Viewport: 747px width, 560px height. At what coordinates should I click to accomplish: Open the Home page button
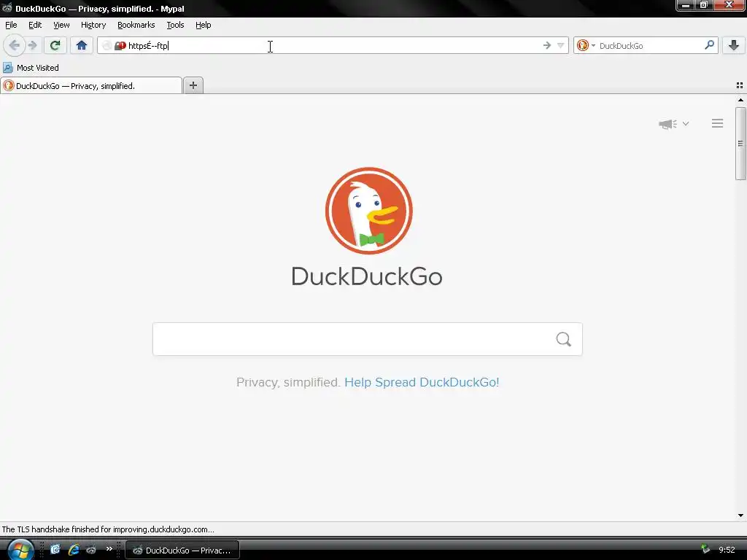[x=82, y=46]
